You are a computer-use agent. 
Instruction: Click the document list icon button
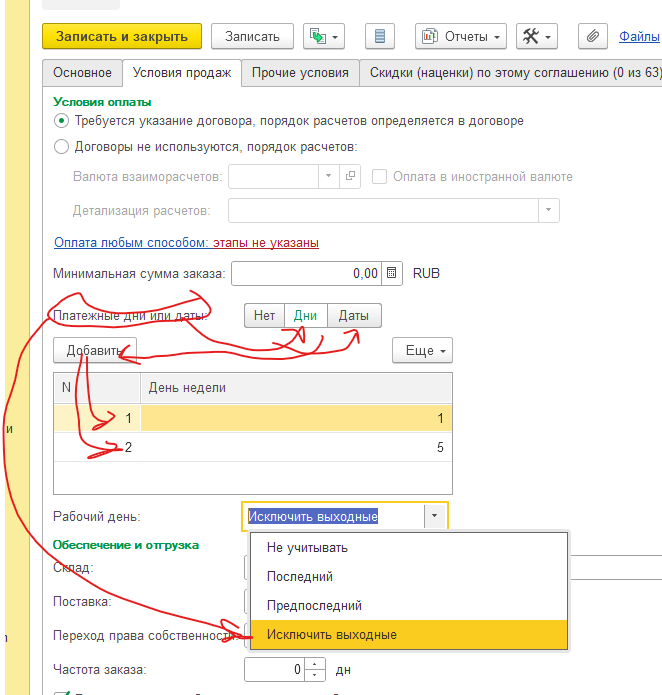[379, 37]
